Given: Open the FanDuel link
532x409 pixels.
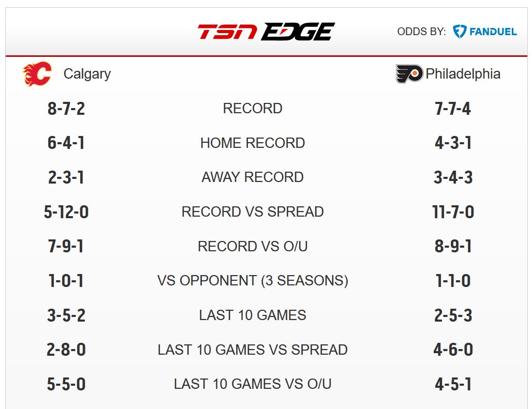Looking at the screenshot, I should (x=485, y=32).
